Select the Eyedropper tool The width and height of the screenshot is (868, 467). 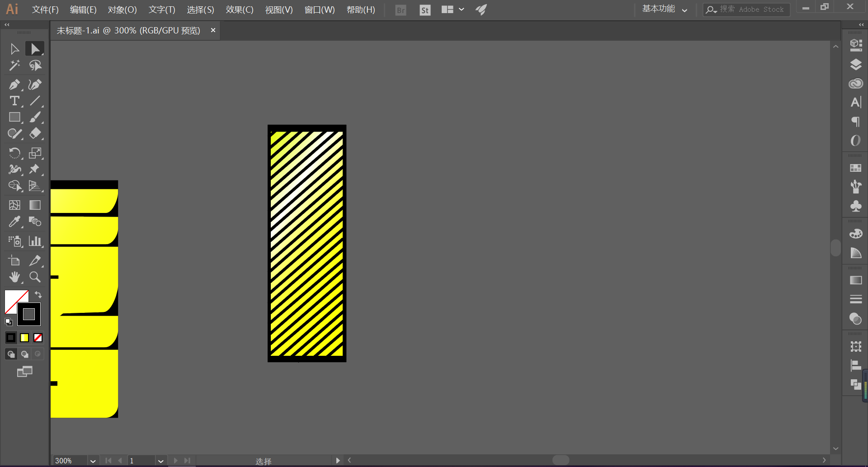(x=14, y=222)
